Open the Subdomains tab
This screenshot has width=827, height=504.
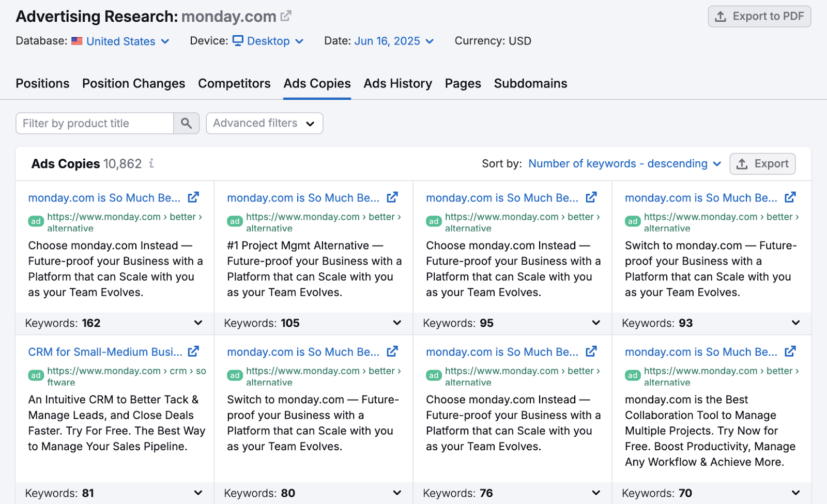530,83
